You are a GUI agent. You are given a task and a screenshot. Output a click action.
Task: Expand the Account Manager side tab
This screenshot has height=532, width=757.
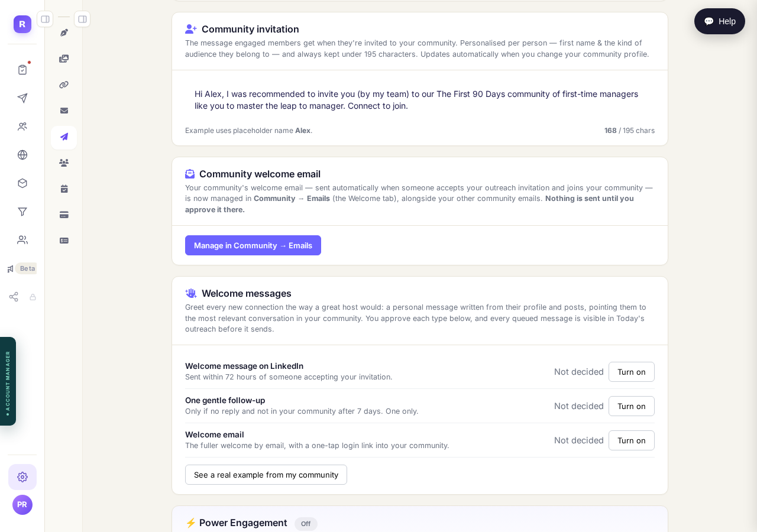coord(8,381)
